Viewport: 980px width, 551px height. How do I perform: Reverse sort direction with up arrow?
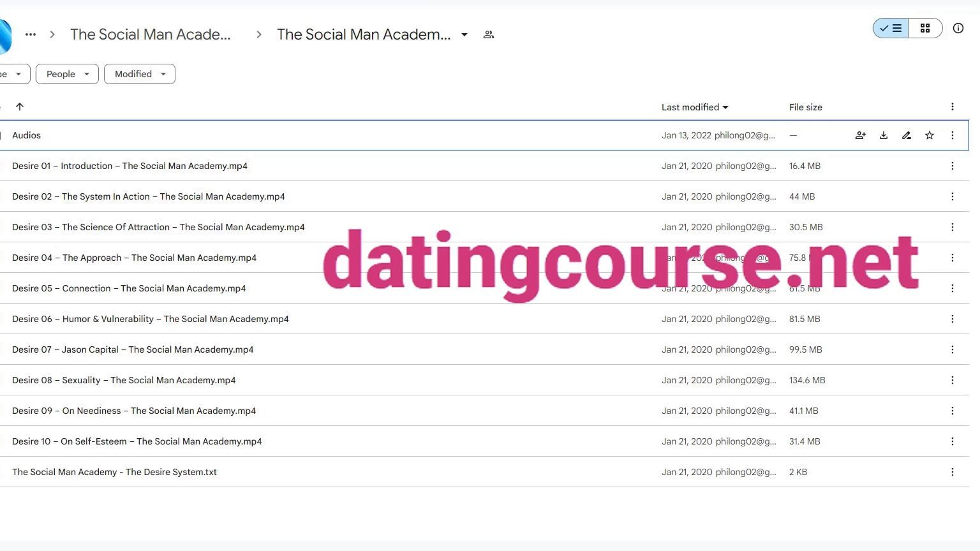(20, 107)
